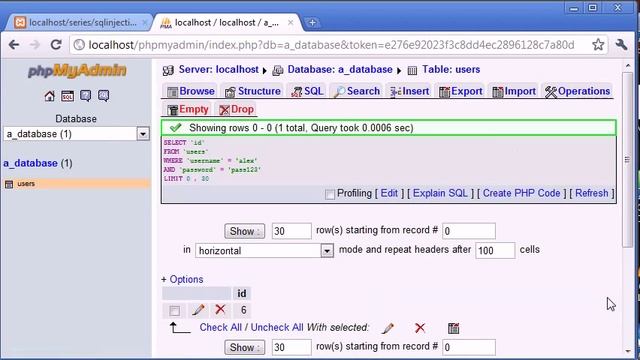Click the vertical page scrollbar thumb
This screenshot has width=640, height=360.
point(627,159)
